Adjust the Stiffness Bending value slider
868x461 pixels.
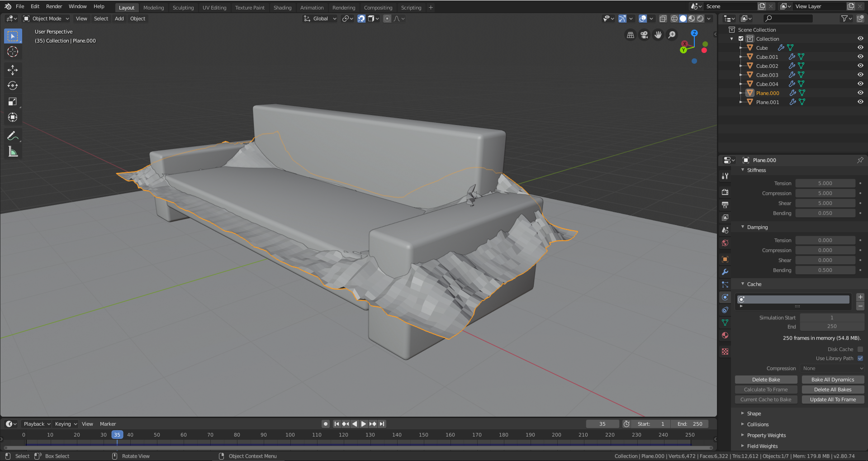[x=825, y=213]
